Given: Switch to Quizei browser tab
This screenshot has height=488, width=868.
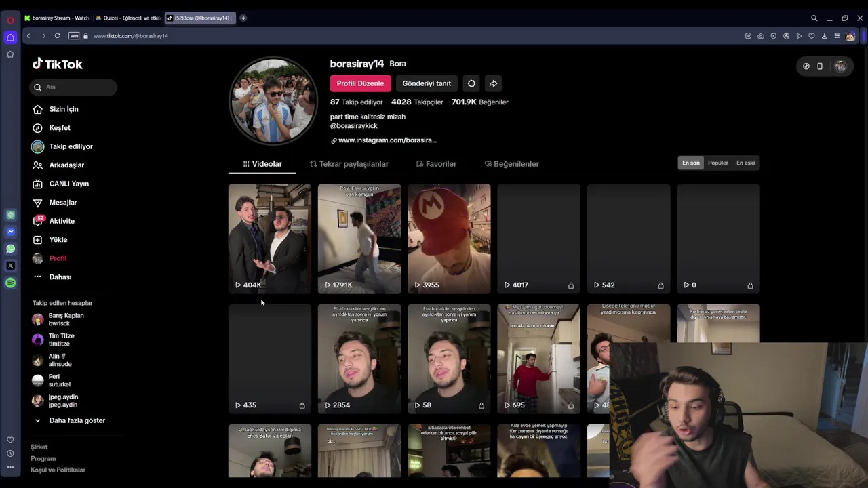Looking at the screenshot, I should pos(128,18).
